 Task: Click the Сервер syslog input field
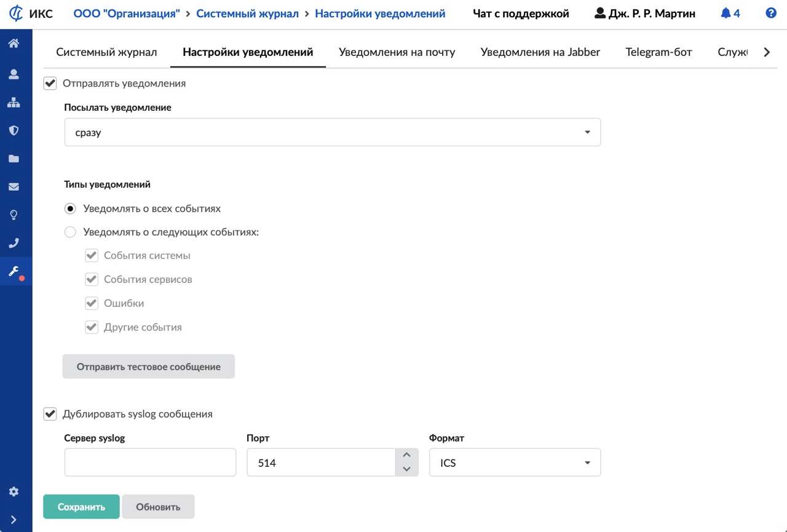coord(150,463)
